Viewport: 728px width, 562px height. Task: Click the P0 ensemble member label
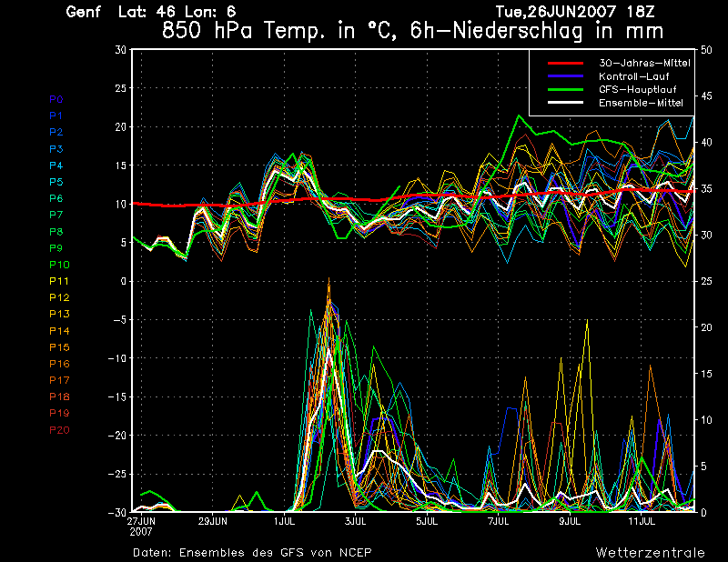coord(56,99)
